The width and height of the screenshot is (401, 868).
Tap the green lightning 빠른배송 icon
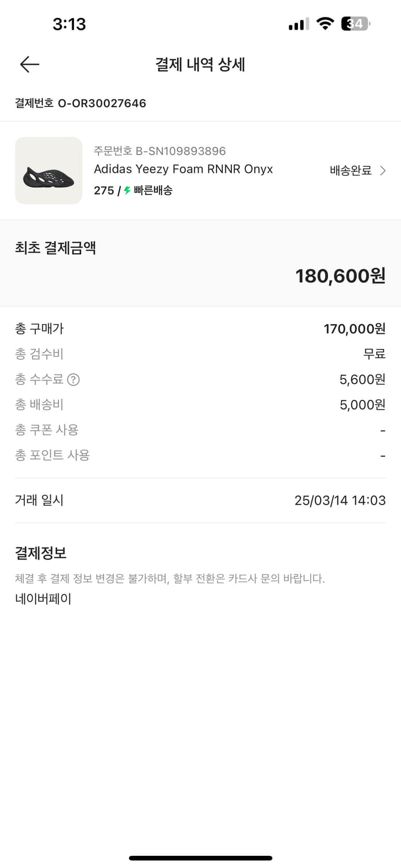pos(127,190)
